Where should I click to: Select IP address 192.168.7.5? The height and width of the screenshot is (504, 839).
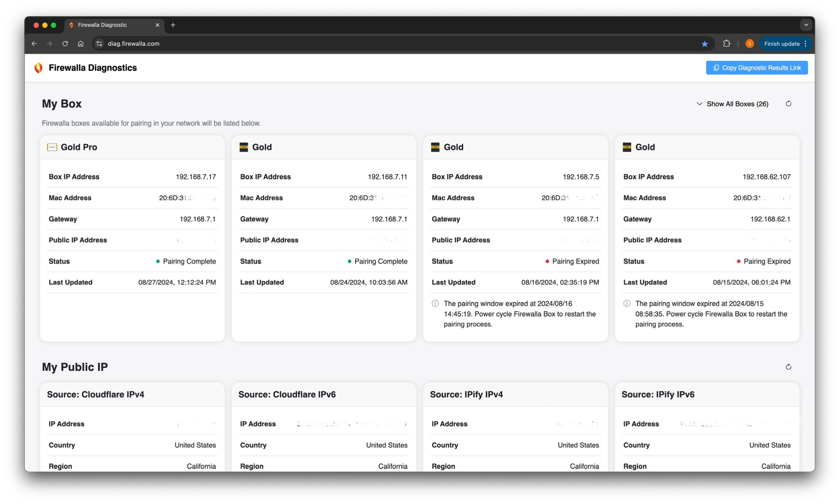(x=581, y=177)
